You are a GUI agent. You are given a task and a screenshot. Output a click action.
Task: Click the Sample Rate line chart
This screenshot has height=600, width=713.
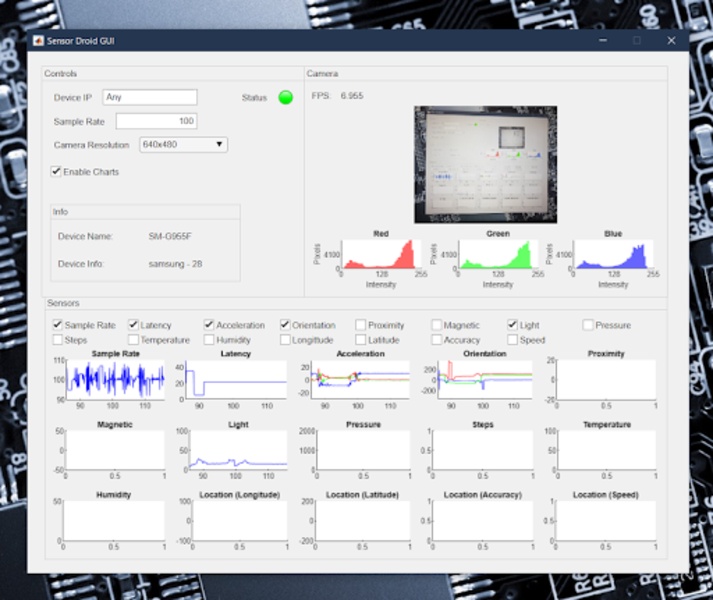pos(115,380)
